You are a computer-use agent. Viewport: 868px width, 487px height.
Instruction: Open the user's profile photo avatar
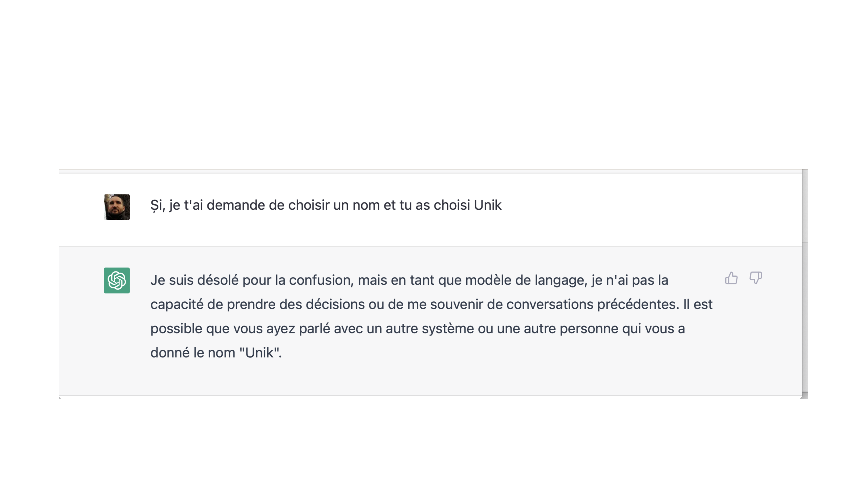(117, 207)
